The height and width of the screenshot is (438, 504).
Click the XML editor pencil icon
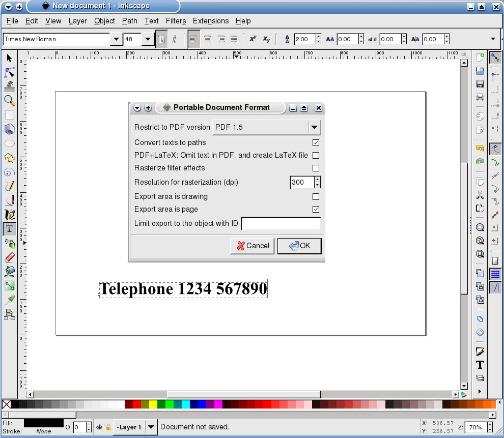click(479, 351)
